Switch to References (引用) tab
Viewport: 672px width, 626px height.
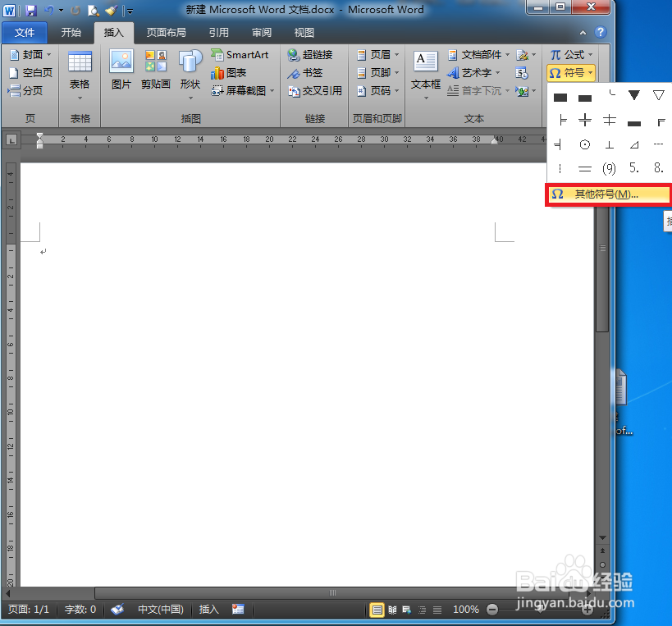[218, 33]
